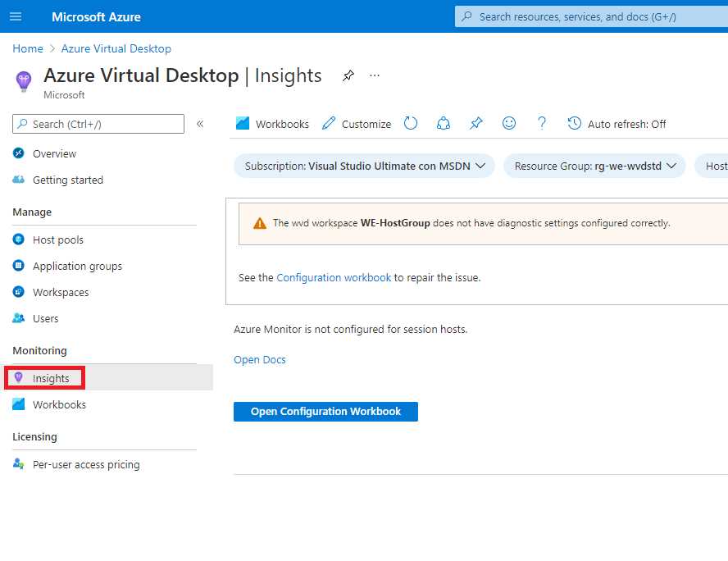Click the Configuration workbook link

[x=334, y=277]
